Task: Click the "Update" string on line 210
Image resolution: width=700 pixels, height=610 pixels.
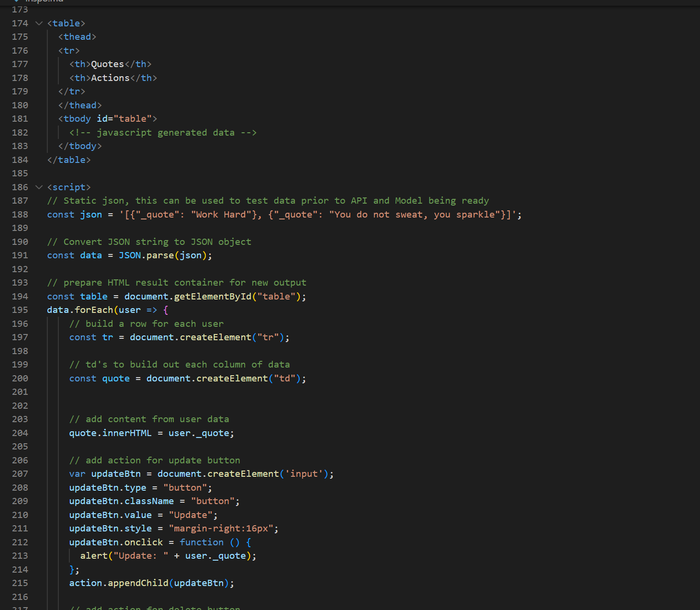Action: tap(191, 515)
